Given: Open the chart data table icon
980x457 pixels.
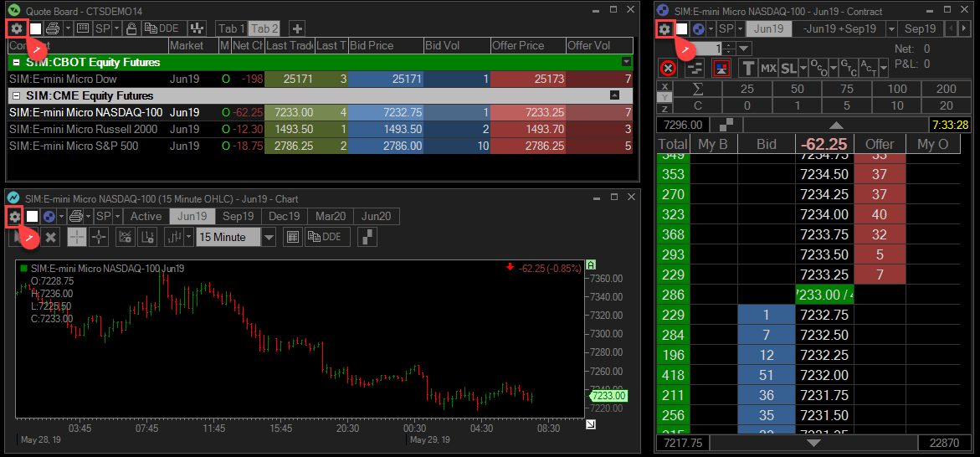Looking at the screenshot, I should 292,237.
